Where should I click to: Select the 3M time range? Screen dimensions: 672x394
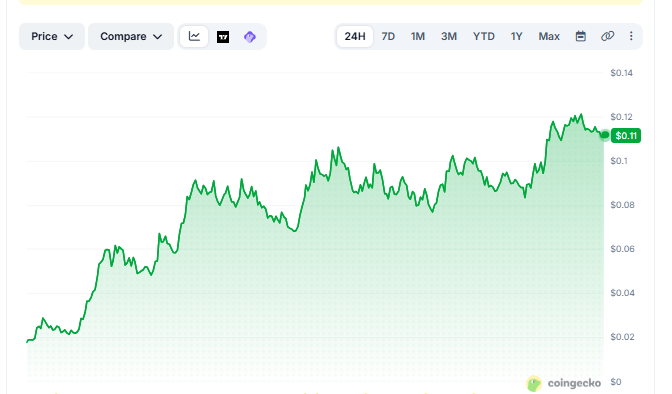tap(449, 36)
